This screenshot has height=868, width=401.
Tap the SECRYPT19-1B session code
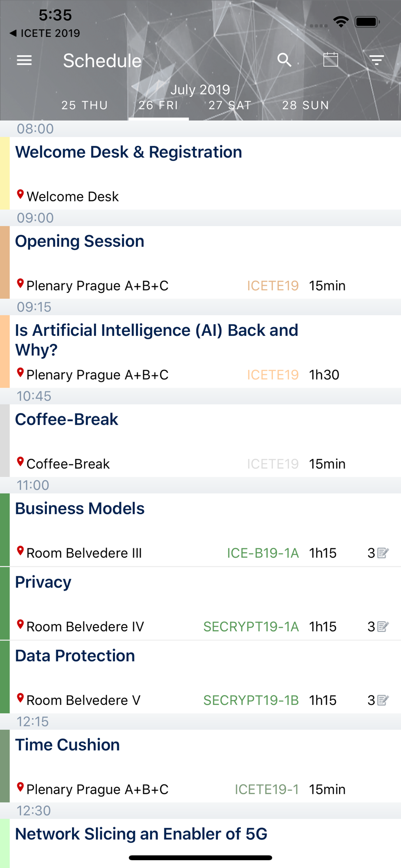tap(251, 700)
